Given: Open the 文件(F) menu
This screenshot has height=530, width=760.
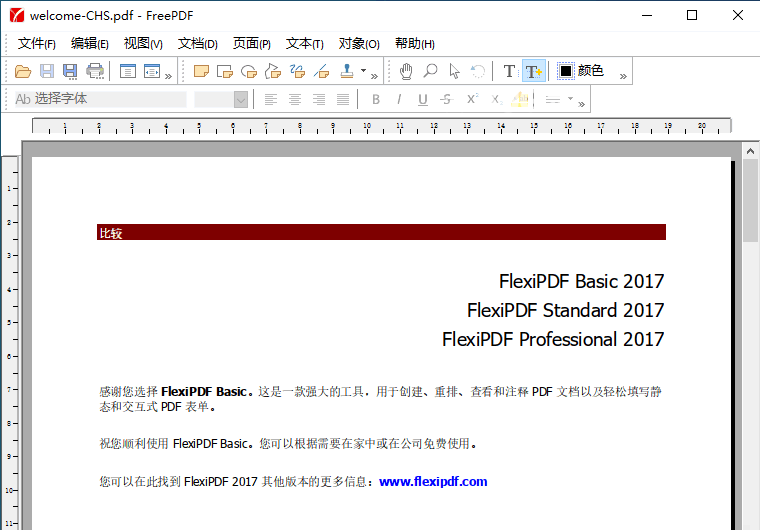Looking at the screenshot, I should tap(37, 44).
